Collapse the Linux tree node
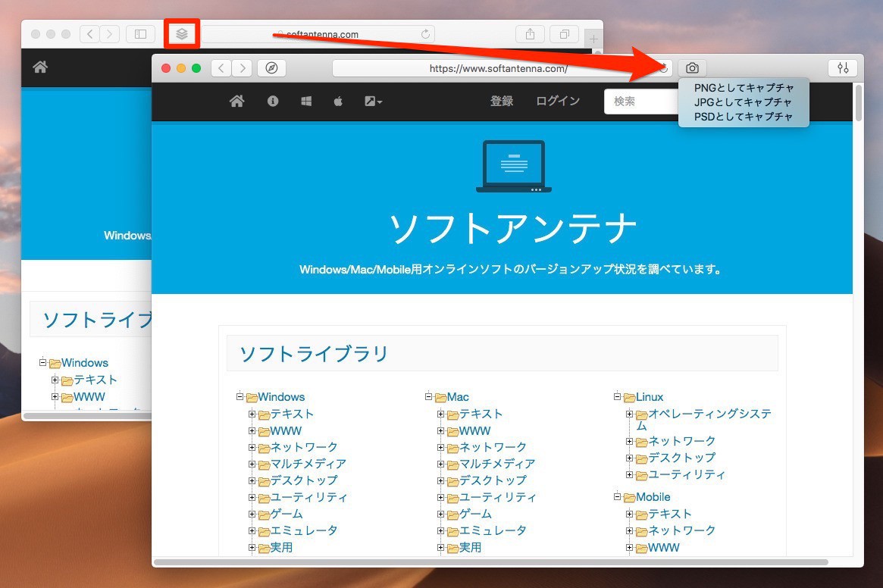 tap(617, 396)
